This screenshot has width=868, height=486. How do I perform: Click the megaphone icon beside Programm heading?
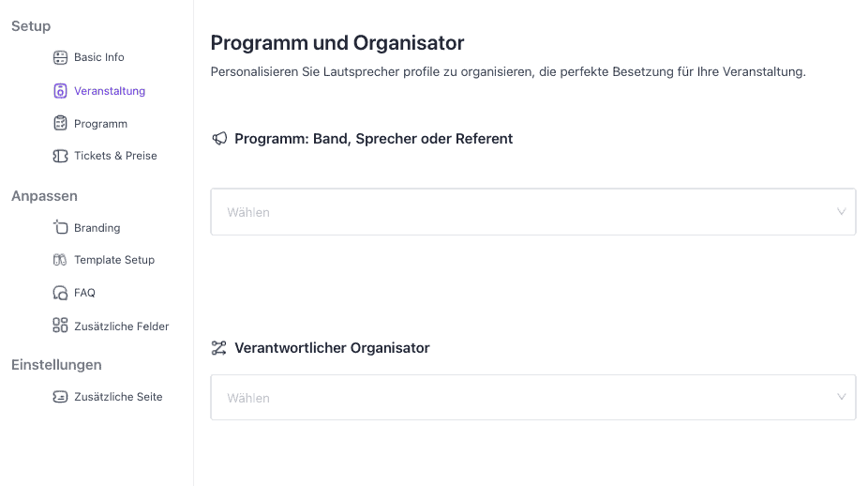(x=219, y=139)
